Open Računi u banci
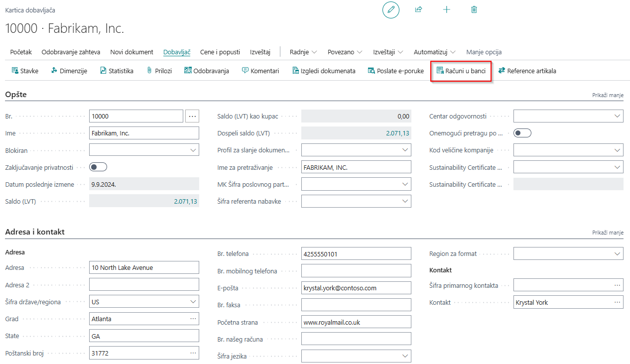Image resolution: width=630 pixels, height=364 pixels. 461,71
